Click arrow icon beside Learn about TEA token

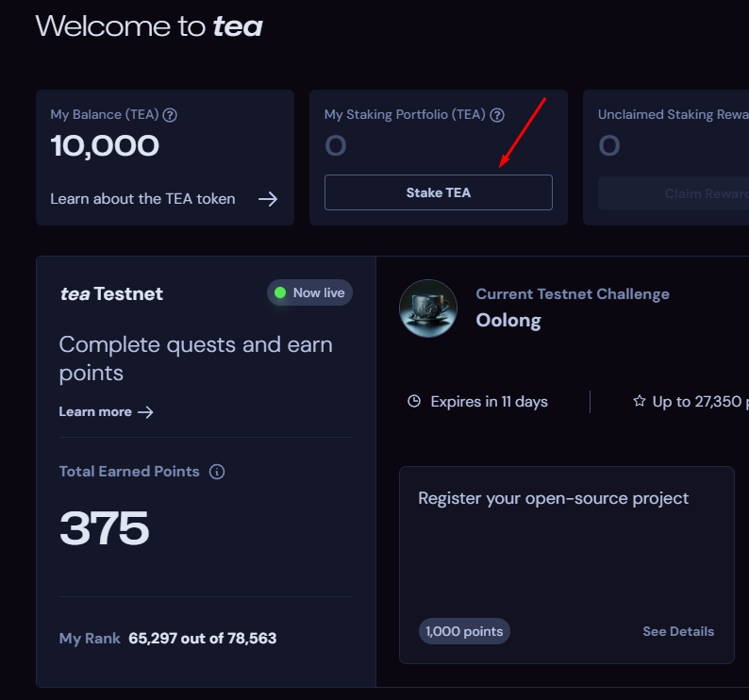(x=268, y=199)
